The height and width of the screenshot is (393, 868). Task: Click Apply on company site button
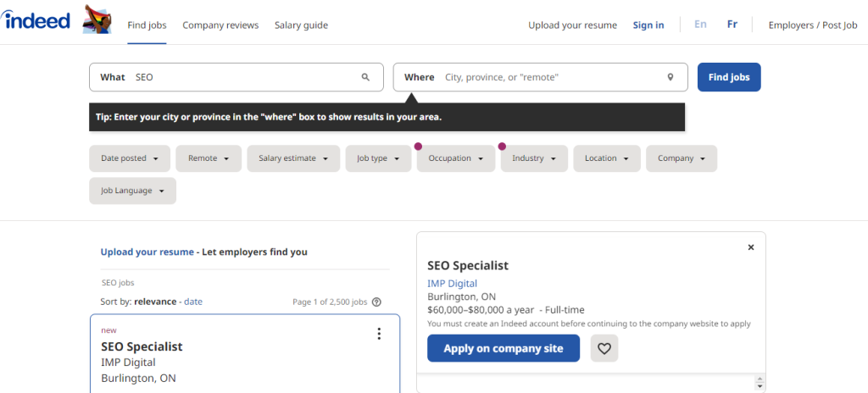tap(504, 348)
